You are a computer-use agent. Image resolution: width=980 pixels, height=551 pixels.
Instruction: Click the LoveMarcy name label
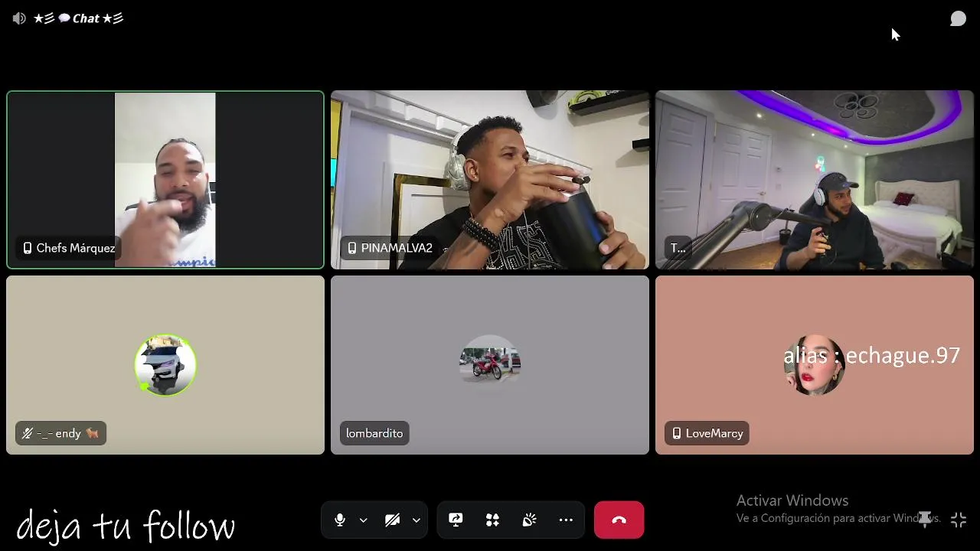707,433
